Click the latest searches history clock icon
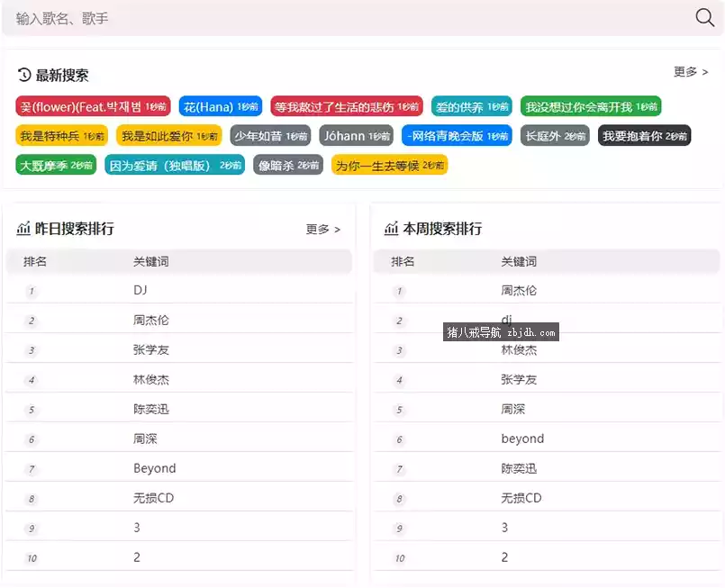The height and width of the screenshot is (588, 725). [24, 75]
